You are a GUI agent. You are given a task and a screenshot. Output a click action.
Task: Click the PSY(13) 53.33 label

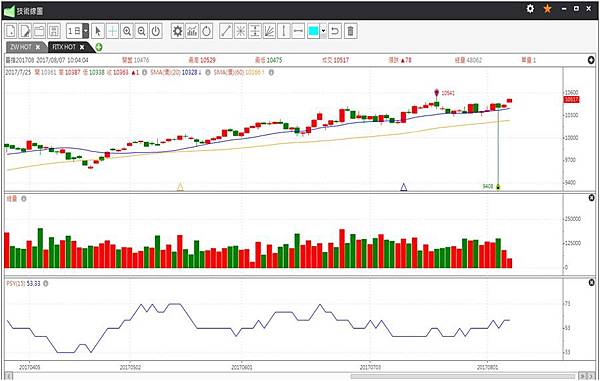point(23,283)
